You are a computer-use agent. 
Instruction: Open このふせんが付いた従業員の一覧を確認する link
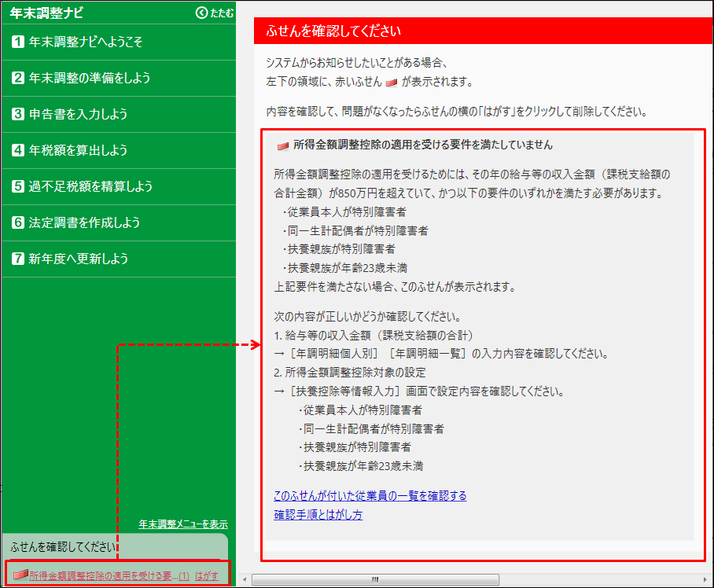[370, 495]
